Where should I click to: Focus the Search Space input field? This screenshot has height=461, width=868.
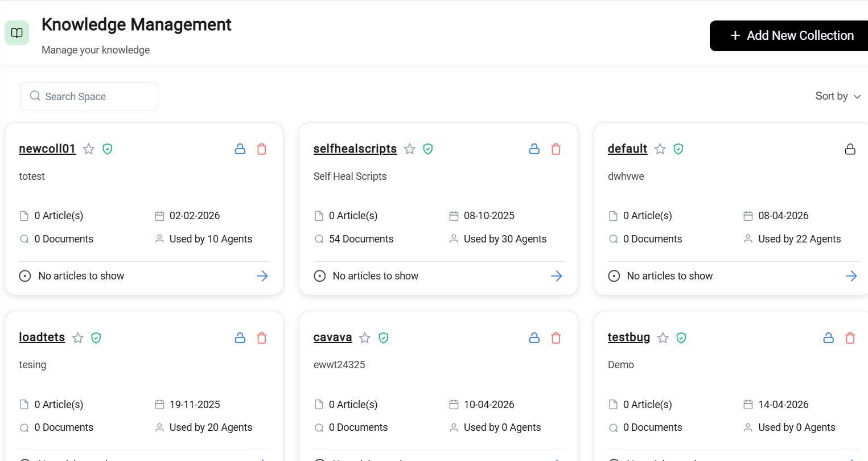click(89, 96)
